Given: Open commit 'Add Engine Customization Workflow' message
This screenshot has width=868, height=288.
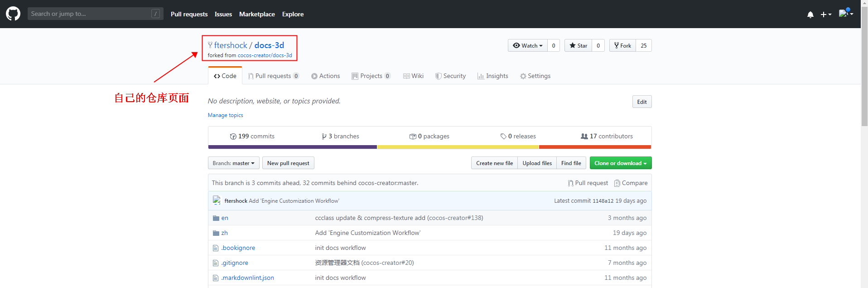Looking at the screenshot, I should click(294, 201).
